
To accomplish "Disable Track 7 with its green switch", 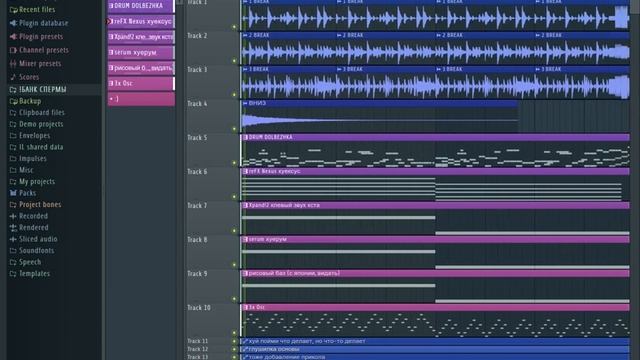I will [234, 231].
